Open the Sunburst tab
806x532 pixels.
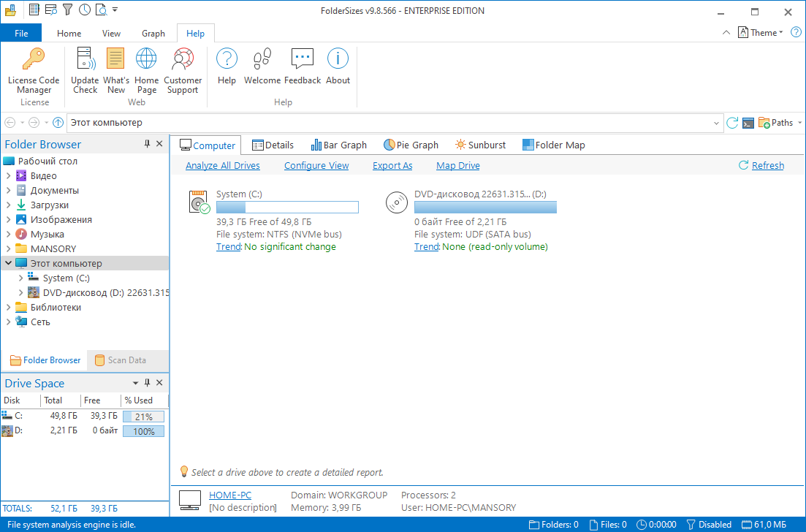coord(481,145)
